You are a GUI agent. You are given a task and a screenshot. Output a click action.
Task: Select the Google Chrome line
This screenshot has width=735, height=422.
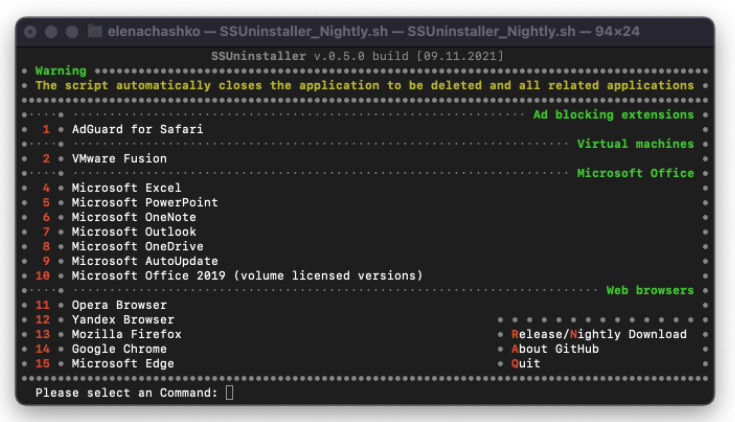point(119,349)
